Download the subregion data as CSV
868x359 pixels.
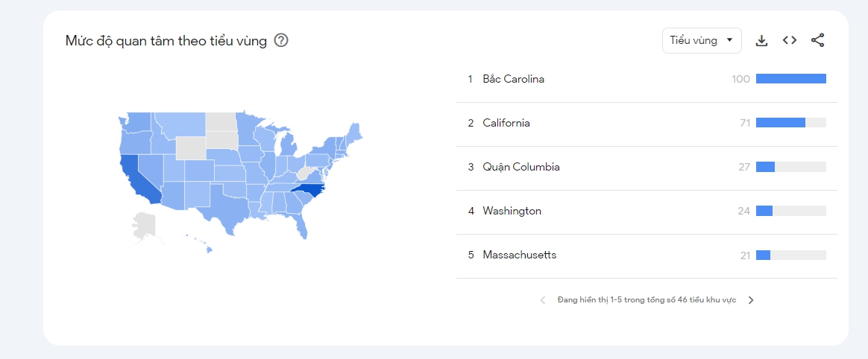[761, 40]
